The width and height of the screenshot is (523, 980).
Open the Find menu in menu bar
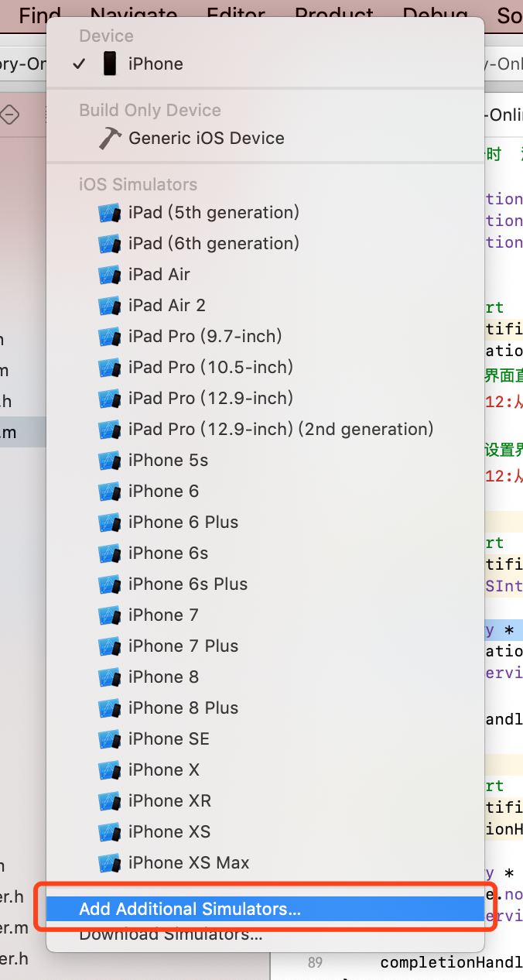40,15
